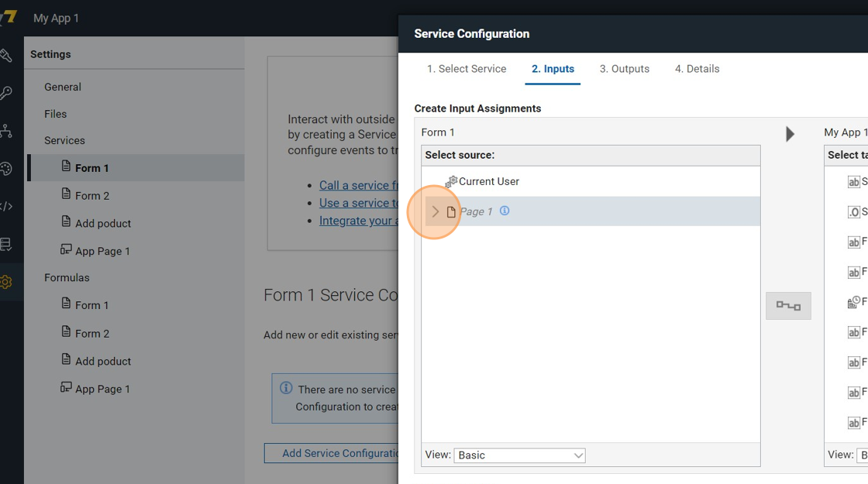Open the paint palette style icon

pyautogui.click(x=6, y=169)
